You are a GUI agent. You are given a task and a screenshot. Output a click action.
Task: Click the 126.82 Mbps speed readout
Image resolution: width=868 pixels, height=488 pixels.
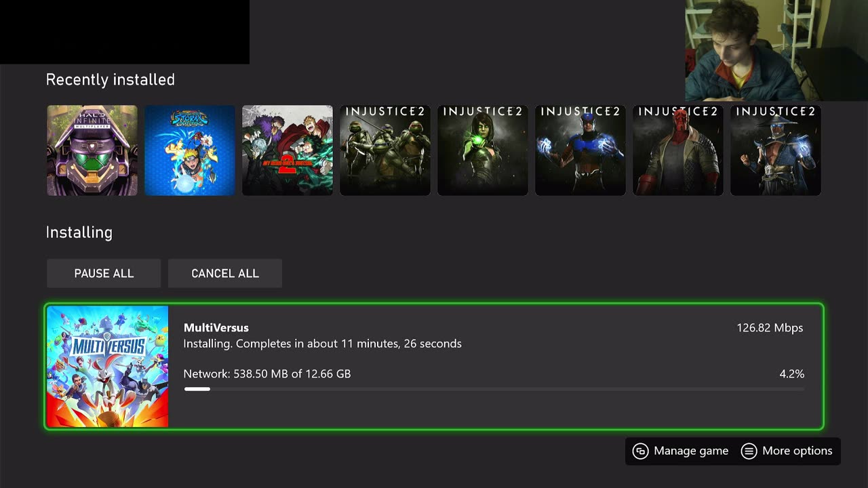pos(770,328)
